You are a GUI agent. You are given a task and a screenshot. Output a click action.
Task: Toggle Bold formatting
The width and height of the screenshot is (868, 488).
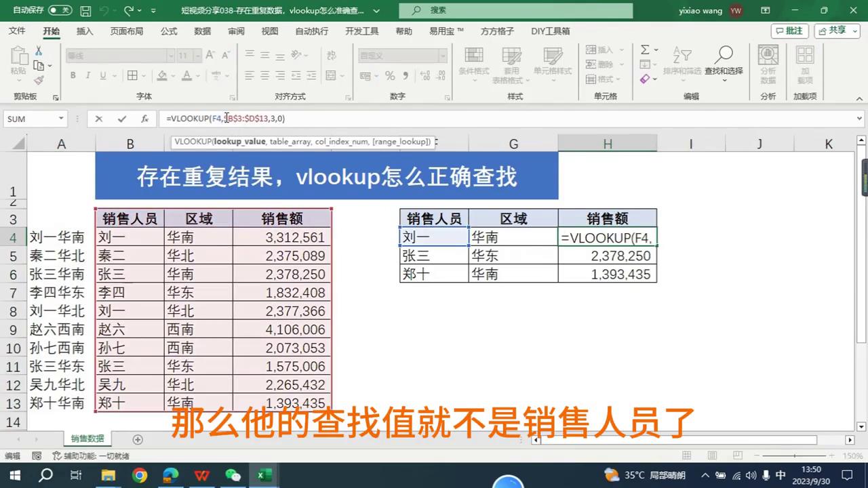(73, 75)
